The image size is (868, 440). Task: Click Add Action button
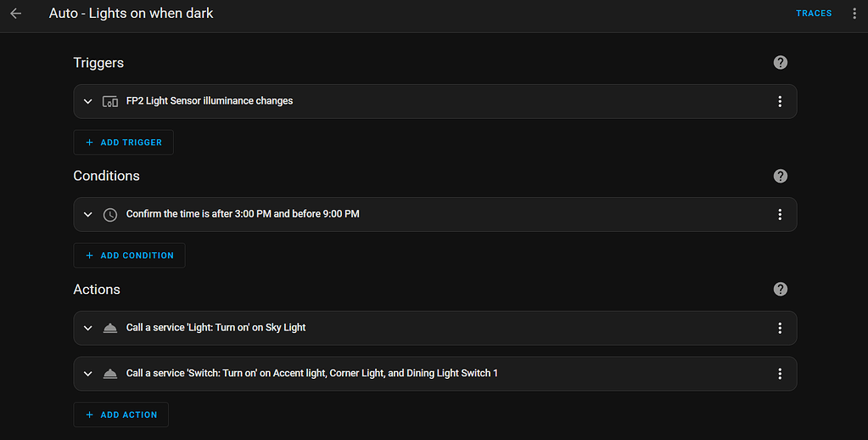(x=121, y=415)
